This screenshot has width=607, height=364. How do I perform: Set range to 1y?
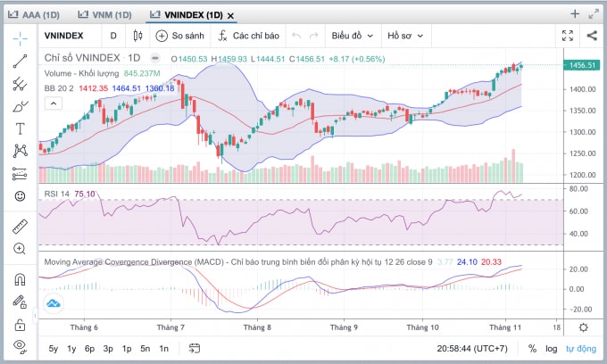(71, 349)
